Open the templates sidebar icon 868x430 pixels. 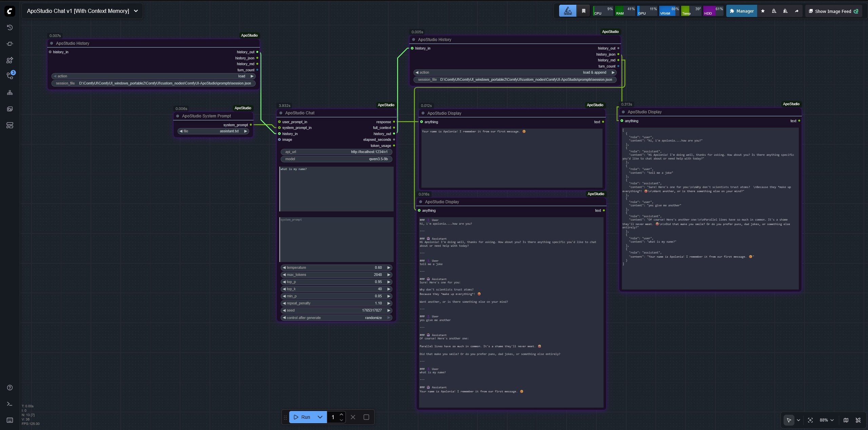click(x=10, y=125)
